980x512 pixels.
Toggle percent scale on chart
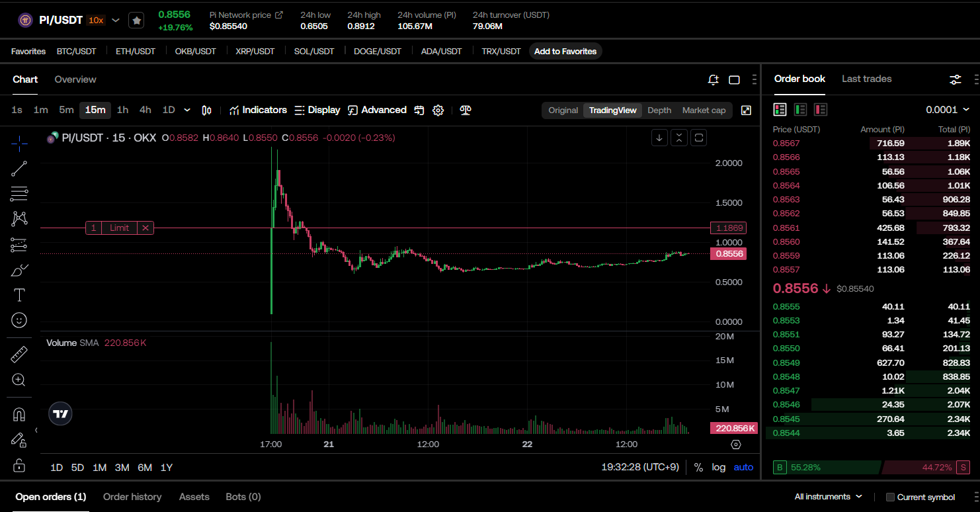pyautogui.click(x=698, y=467)
